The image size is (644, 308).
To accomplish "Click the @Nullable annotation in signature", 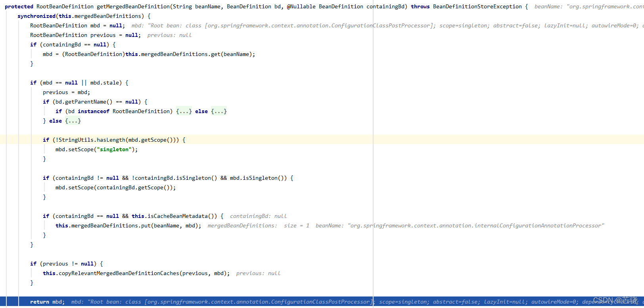I will pyautogui.click(x=301, y=7).
